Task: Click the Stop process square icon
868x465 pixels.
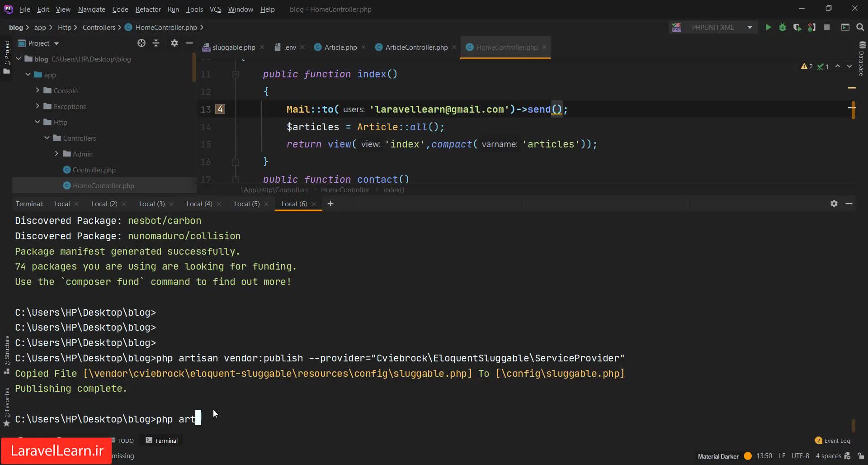Action: (827, 28)
